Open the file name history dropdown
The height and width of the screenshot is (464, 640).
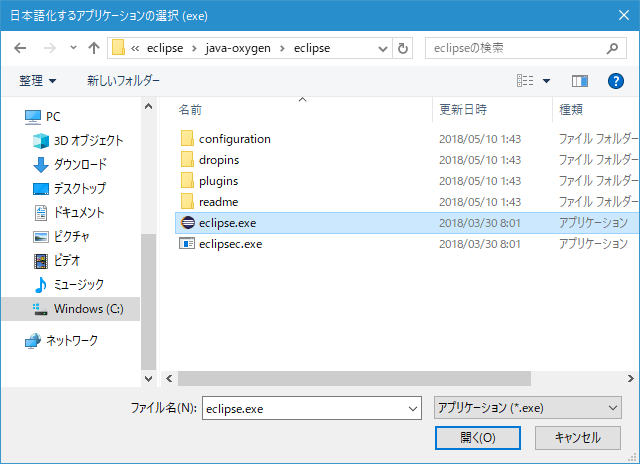click(x=413, y=408)
